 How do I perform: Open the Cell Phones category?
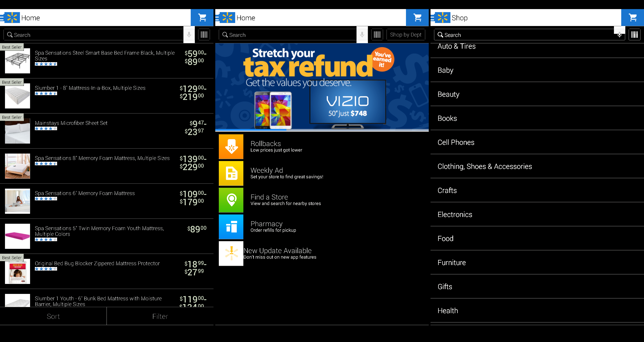point(456,142)
